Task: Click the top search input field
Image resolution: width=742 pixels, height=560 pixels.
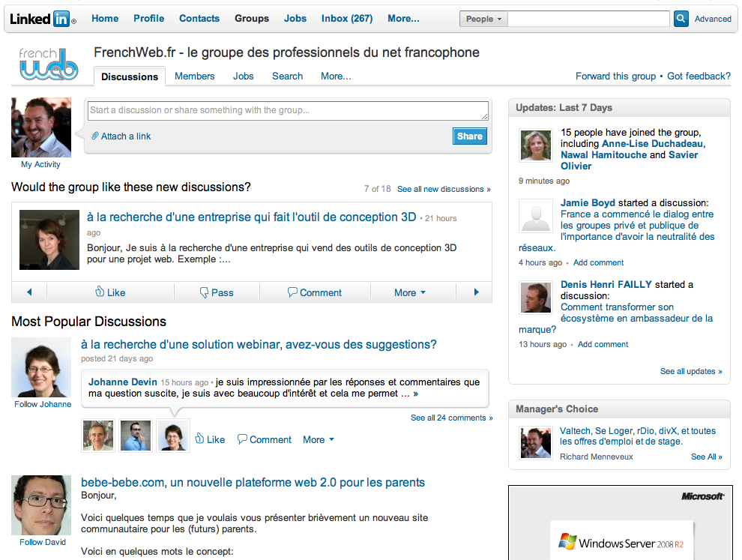Action: coord(588,19)
